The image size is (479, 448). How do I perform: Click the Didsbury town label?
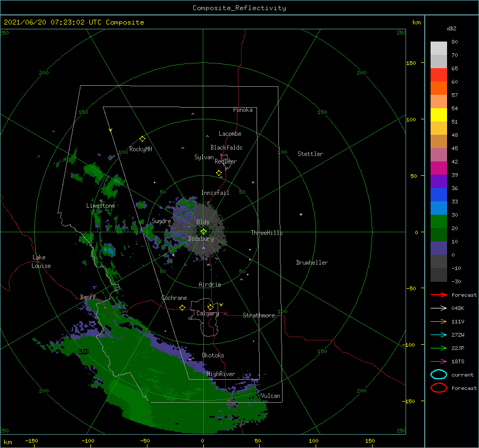click(x=201, y=239)
